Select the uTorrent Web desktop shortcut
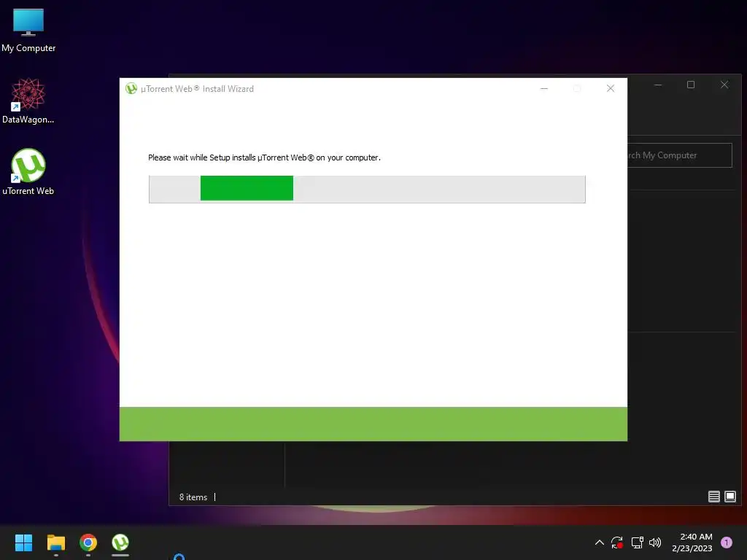The image size is (747, 560). coord(28,172)
